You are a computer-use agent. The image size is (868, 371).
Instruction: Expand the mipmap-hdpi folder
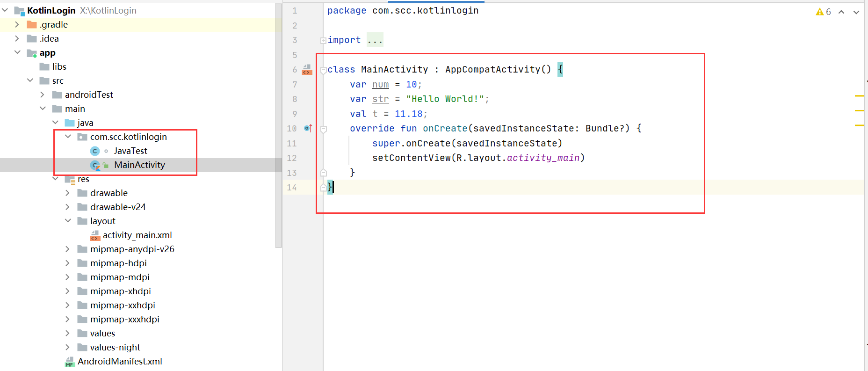[68, 263]
